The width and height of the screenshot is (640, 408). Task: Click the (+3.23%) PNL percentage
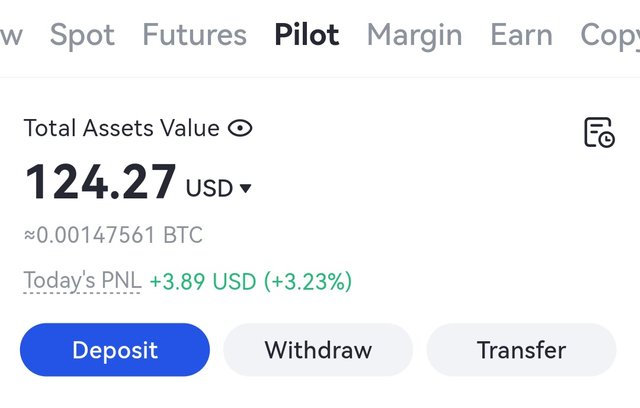pos(308,282)
